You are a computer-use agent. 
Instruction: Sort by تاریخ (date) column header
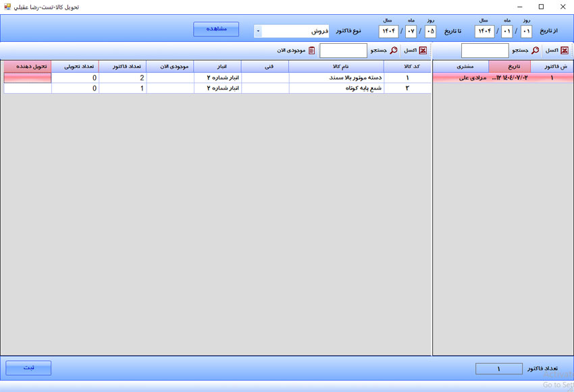(509, 67)
